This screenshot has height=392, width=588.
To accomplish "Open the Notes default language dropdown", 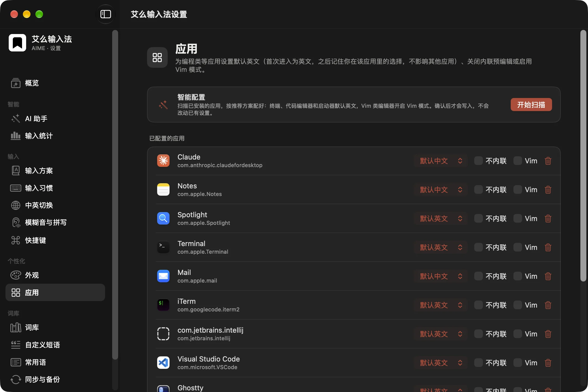I will click(x=441, y=190).
